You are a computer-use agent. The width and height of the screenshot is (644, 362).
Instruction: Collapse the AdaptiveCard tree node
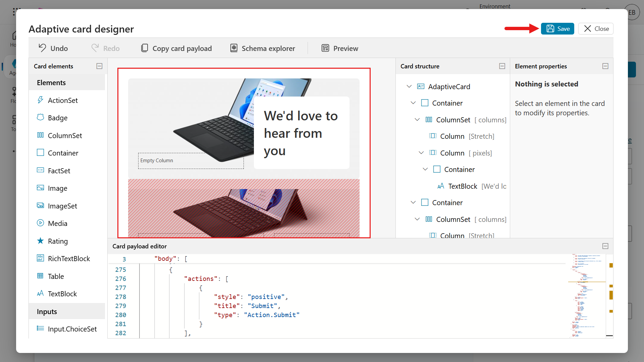(x=409, y=86)
